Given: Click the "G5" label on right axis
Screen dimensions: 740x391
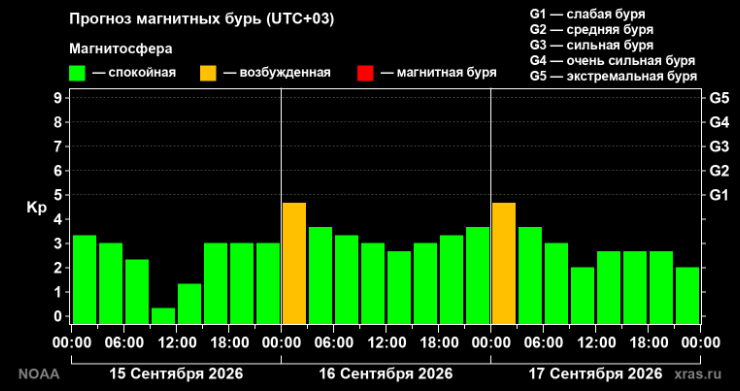Looking at the screenshot, I should [719, 98].
